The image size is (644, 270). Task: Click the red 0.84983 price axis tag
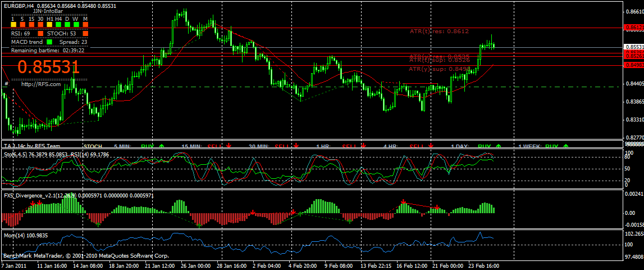[634, 65]
